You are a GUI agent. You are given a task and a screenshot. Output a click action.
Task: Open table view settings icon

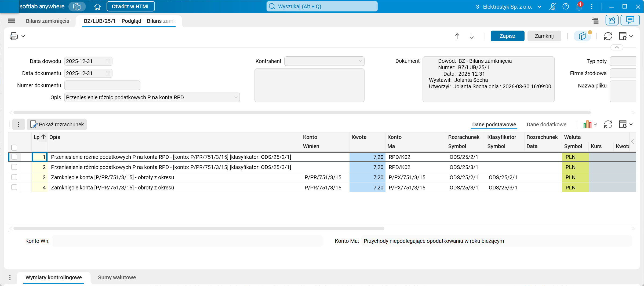pyautogui.click(x=623, y=124)
